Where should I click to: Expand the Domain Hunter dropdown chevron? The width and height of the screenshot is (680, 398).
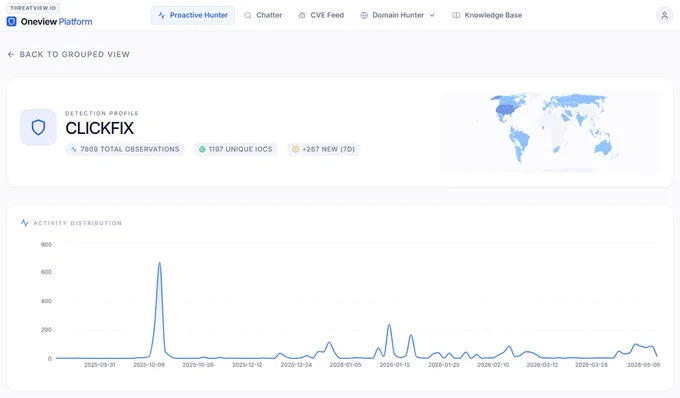coord(432,15)
